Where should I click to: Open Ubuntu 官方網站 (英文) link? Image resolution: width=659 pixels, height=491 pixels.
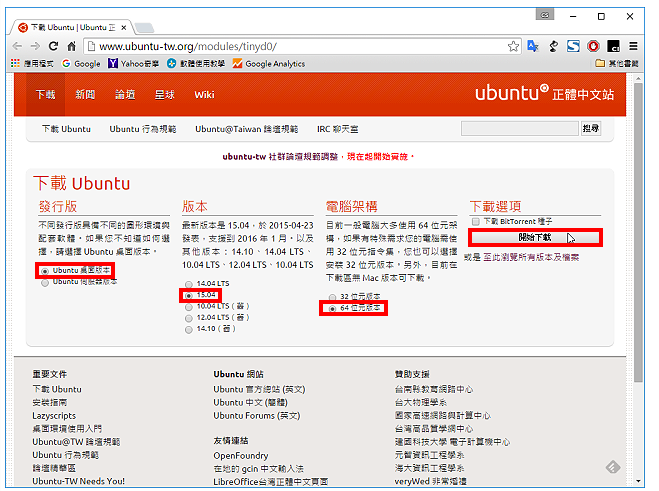[x=259, y=389]
